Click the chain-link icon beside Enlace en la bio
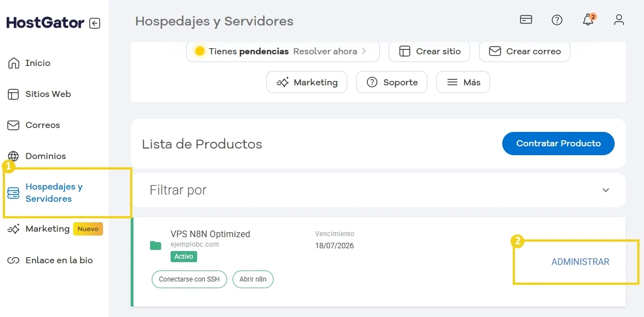 click(13, 260)
